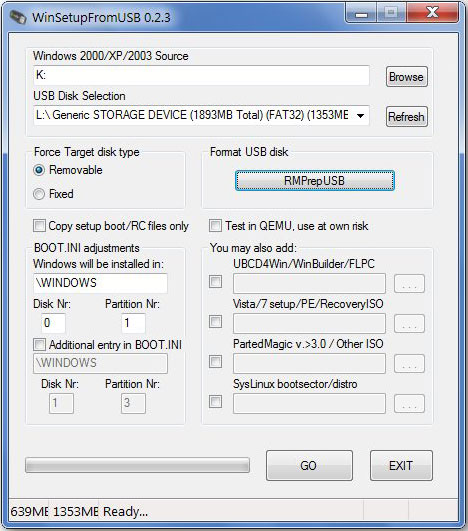Click the Windows source path field
Screen dimensions: 468x531
point(201,75)
